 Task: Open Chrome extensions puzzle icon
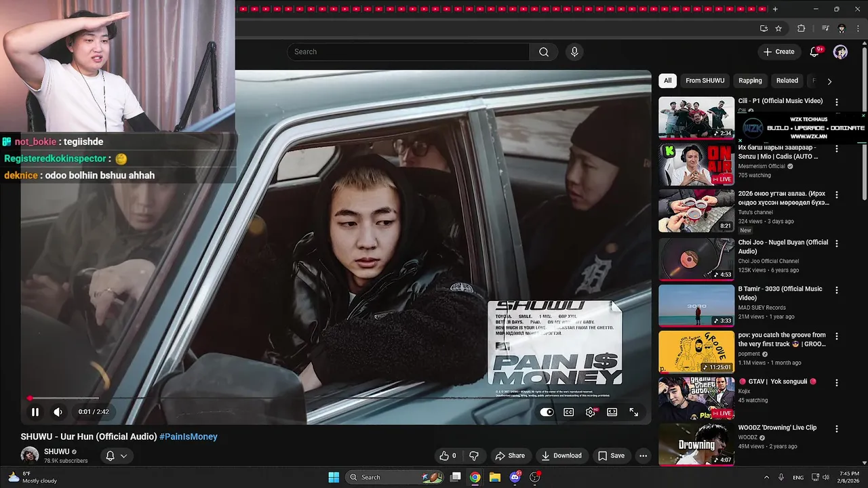click(x=801, y=28)
